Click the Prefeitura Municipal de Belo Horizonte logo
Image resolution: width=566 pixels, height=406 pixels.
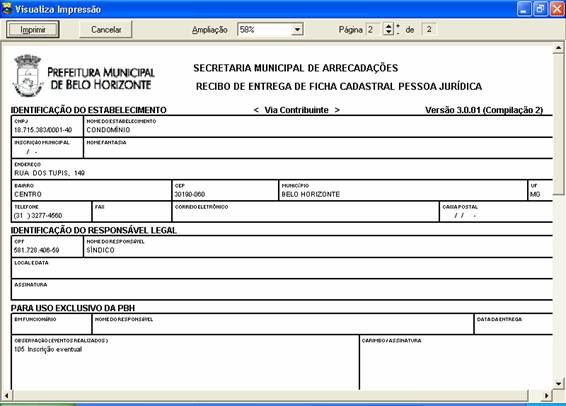coord(84,76)
